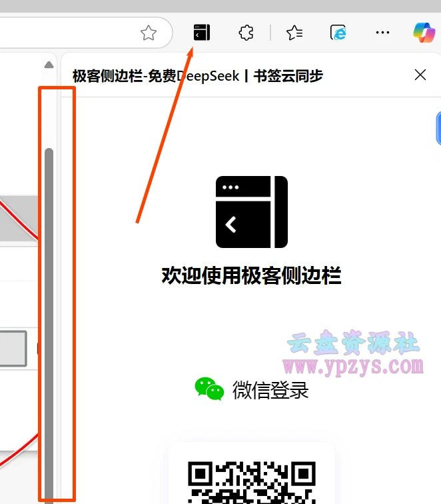The height and width of the screenshot is (504, 441).
Task: Click the Geek Sidebar extension icon in toolbar
Action: [x=201, y=32]
